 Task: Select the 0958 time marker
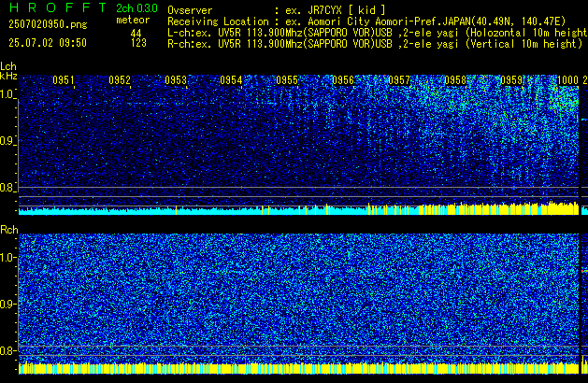point(455,80)
